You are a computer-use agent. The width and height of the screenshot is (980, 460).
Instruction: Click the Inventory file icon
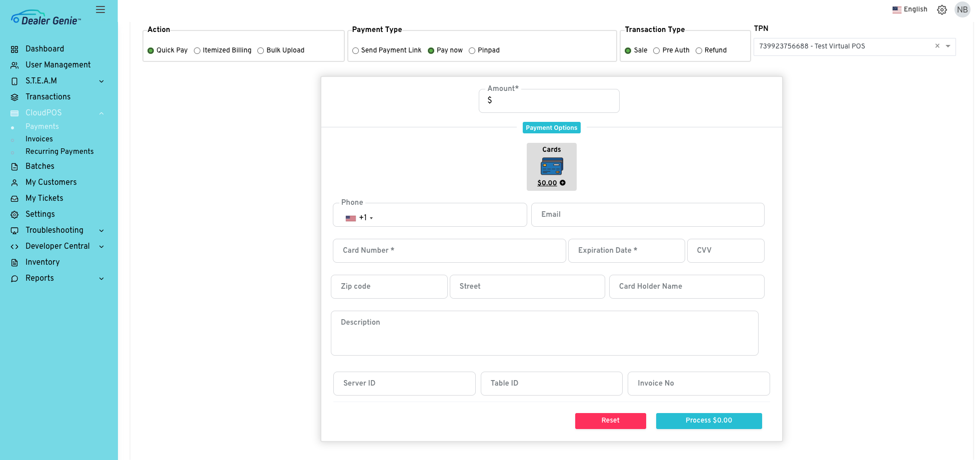coord(14,263)
